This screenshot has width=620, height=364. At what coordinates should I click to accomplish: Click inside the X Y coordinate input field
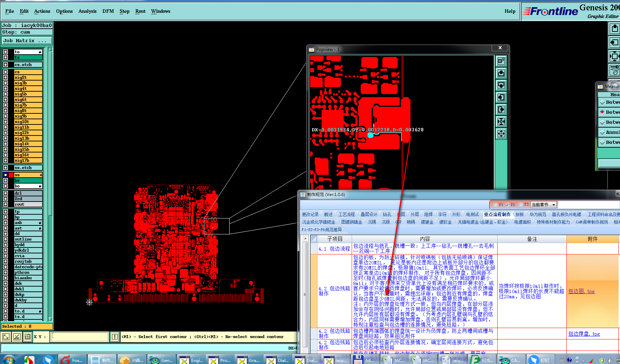[x=80, y=337]
